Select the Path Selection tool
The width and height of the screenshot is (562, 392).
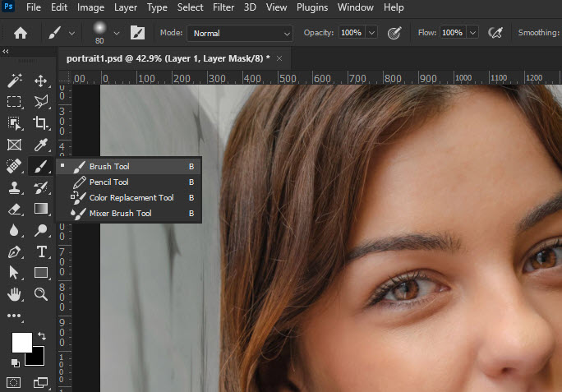[14, 273]
